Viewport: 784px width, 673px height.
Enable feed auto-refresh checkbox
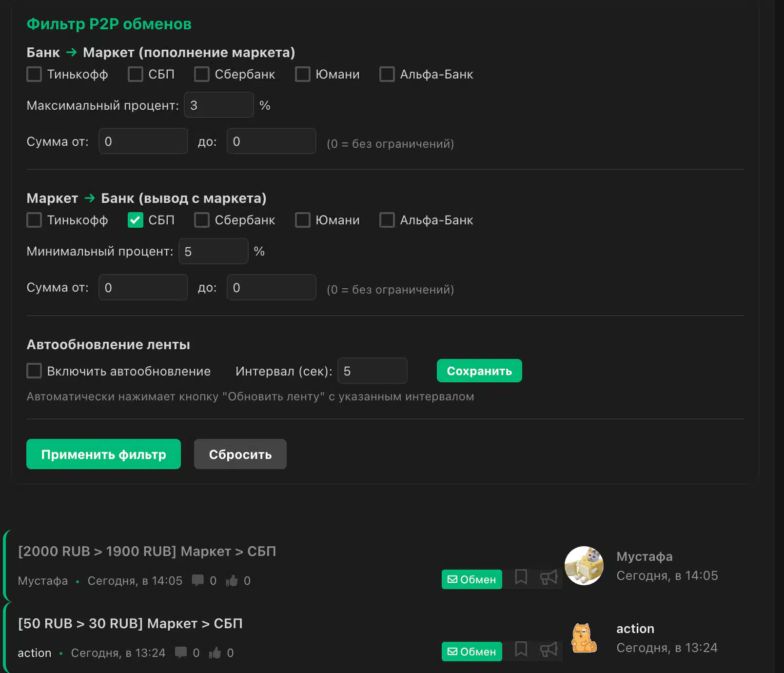click(34, 371)
